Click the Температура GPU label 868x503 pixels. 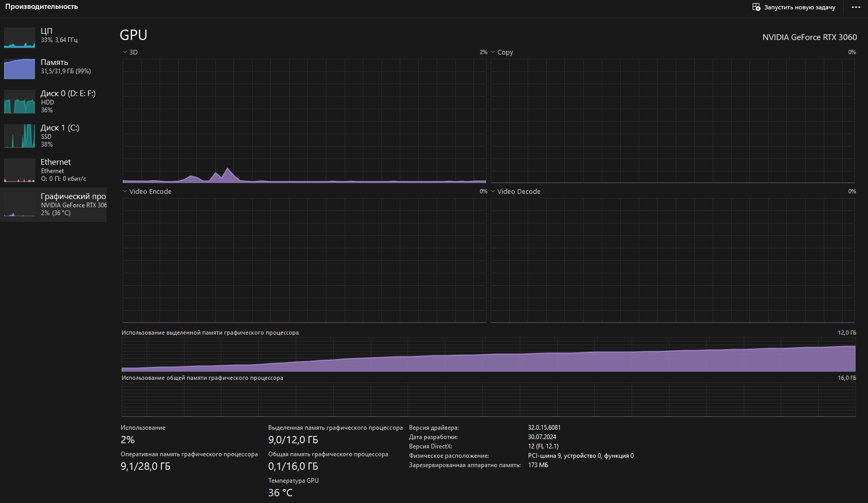click(293, 481)
